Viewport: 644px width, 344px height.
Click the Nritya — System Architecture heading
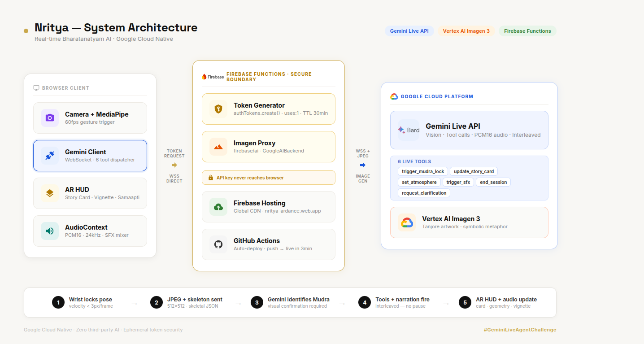116,27
